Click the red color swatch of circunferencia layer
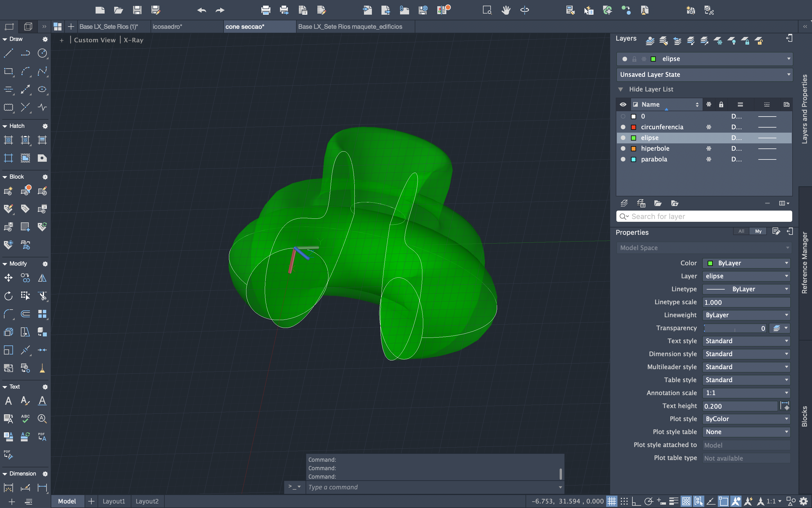Image resolution: width=812 pixels, height=508 pixels. pos(634,127)
